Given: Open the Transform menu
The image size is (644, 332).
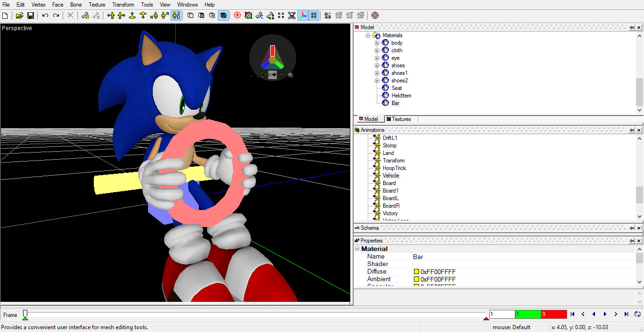Looking at the screenshot, I should [123, 4].
